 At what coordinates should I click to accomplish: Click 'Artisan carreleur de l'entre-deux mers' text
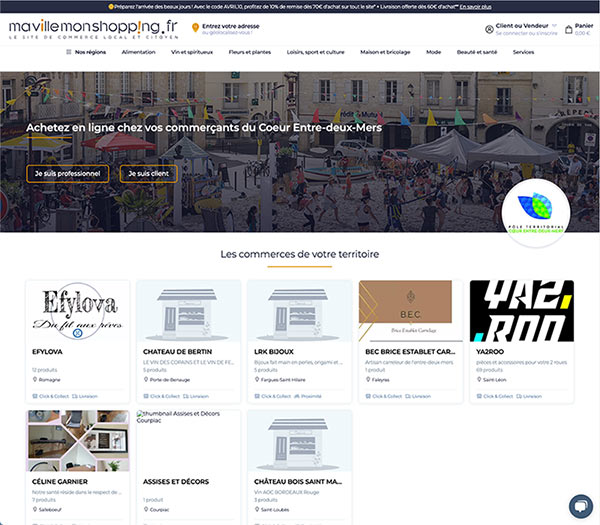409,362
